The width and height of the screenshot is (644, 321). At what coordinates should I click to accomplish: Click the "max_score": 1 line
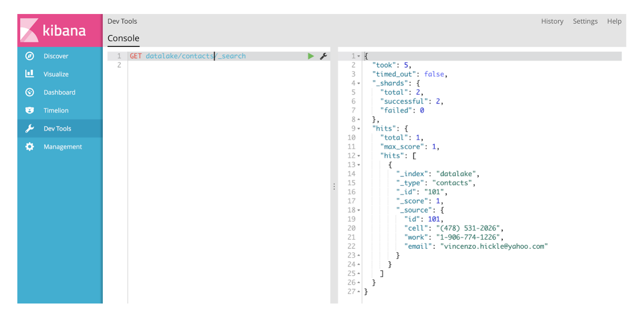pyautogui.click(x=409, y=147)
